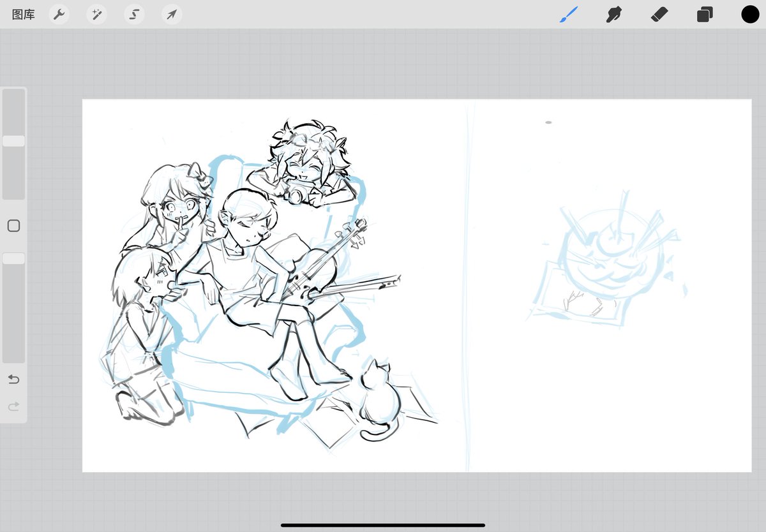Open the Layers panel
This screenshot has height=532, width=766.
click(x=705, y=15)
